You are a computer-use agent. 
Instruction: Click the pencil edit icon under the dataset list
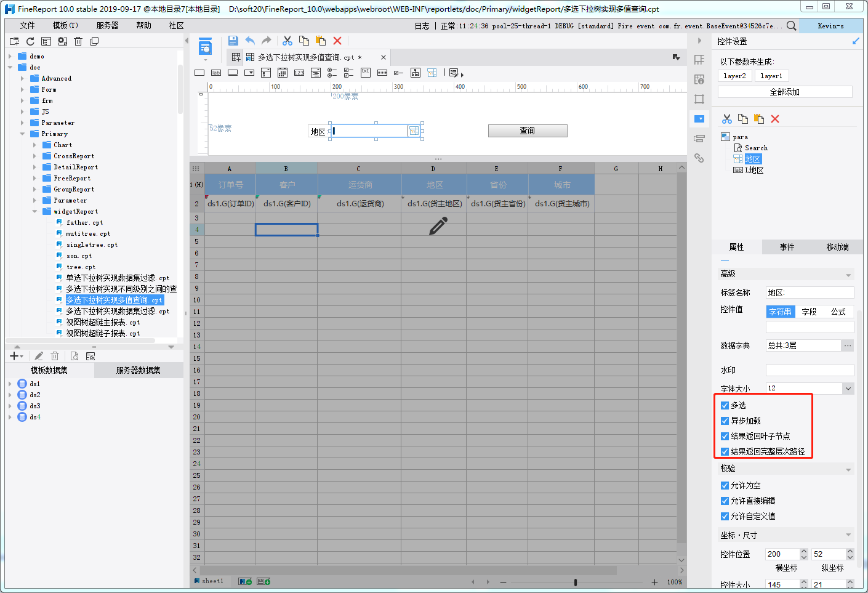point(39,356)
